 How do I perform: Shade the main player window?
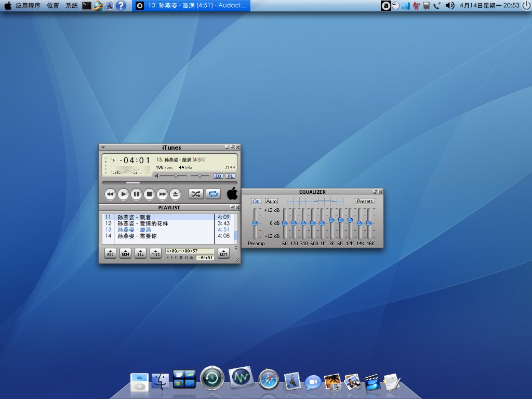coord(232,147)
